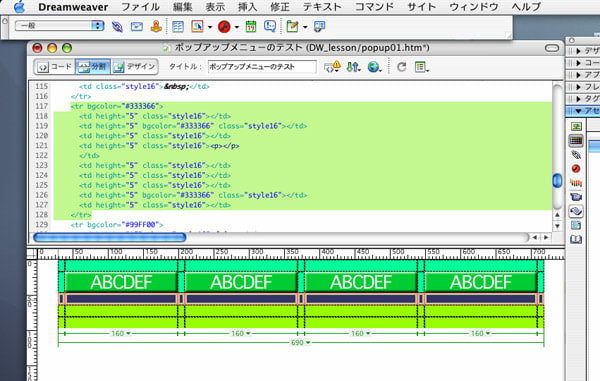This screenshot has height=381, width=600.
Task: Open dropdown arrow beside Flash icon
Action: point(236,27)
